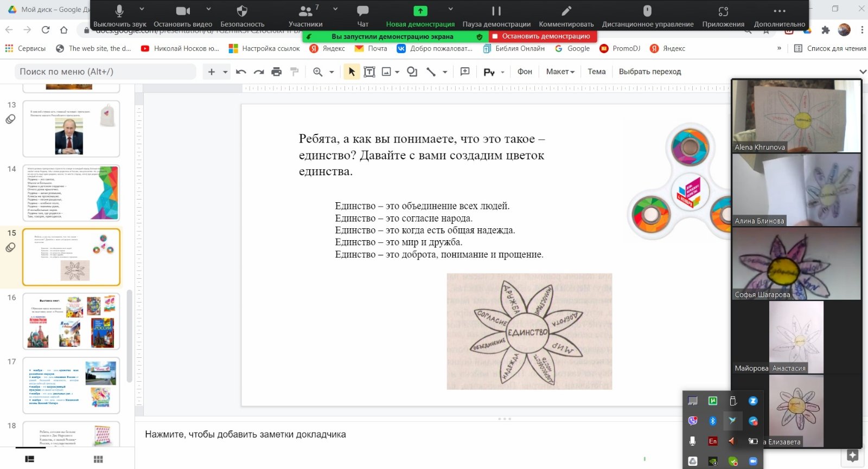868x469 pixels.
Task: Add a comment with toolbar icon
Action: pyautogui.click(x=465, y=72)
